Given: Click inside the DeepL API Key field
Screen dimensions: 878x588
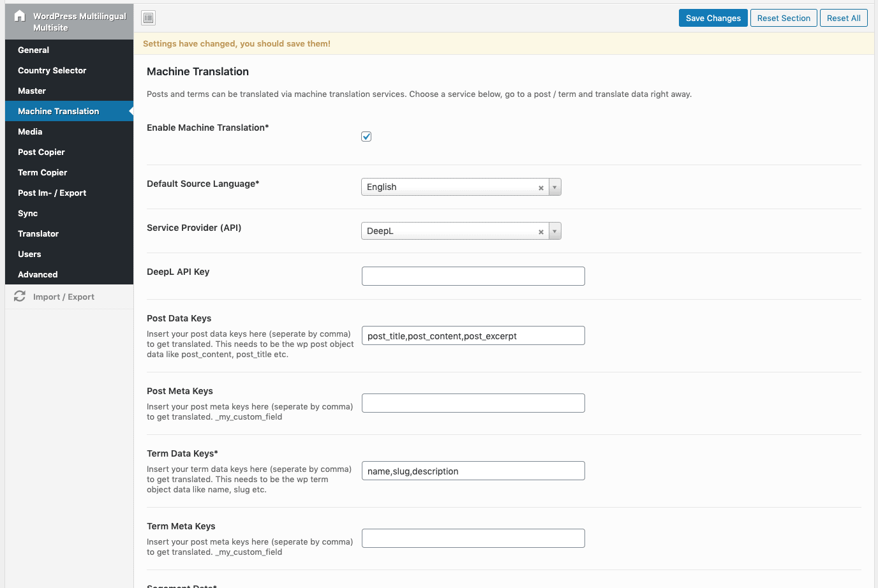Looking at the screenshot, I should [473, 276].
